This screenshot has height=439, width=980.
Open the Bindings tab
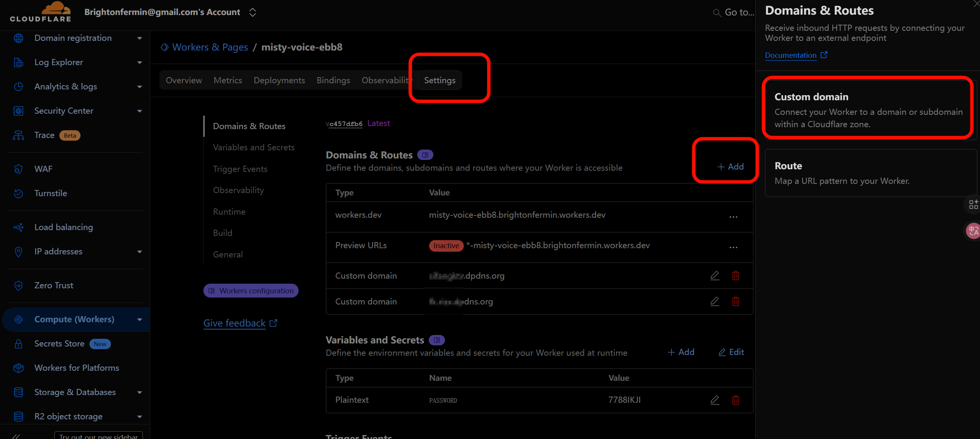point(333,80)
